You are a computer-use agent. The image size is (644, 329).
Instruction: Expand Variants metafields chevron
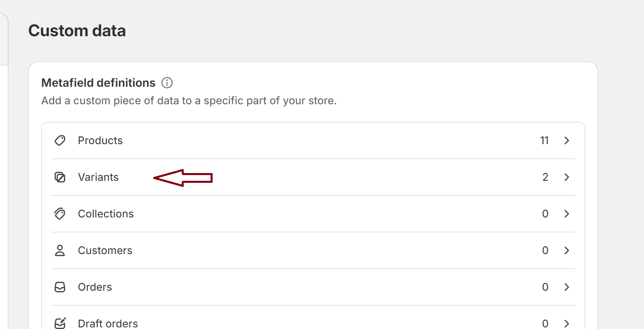567,177
